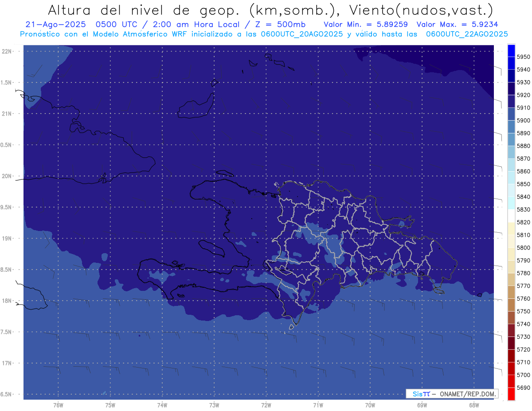Click the 70W longitude axis label
This screenshot has height=411, width=532.
pos(370,405)
